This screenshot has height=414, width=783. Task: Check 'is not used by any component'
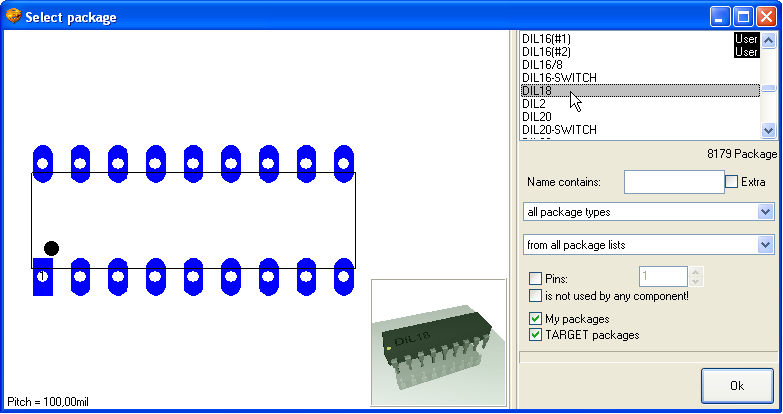[536, 296]
